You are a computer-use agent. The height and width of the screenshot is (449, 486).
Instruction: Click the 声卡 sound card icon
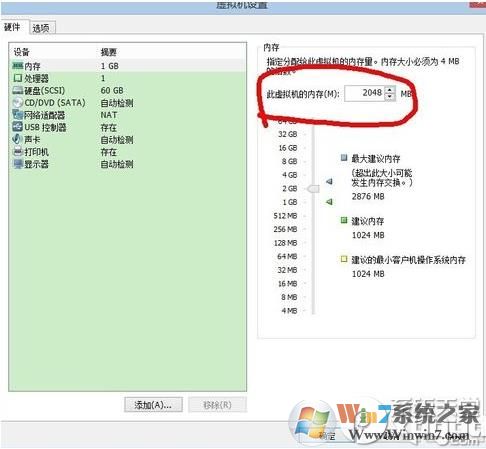coord(17,139)
